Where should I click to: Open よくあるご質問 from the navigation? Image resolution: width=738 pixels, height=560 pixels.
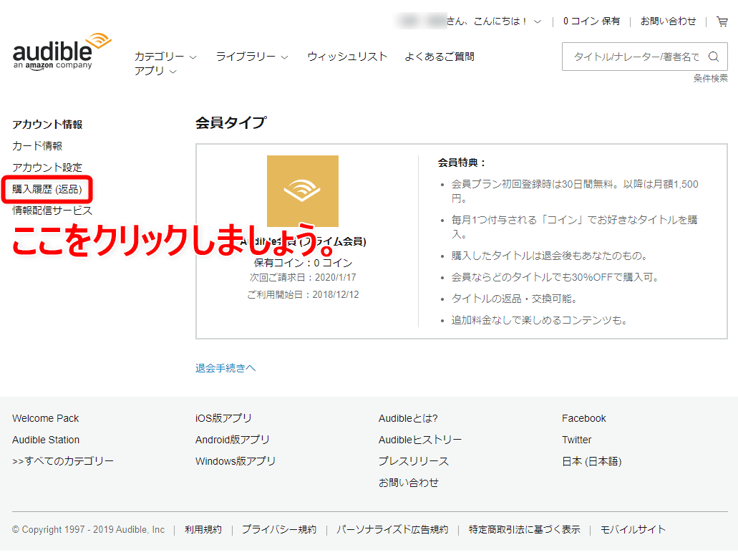(x=440, y=55)
